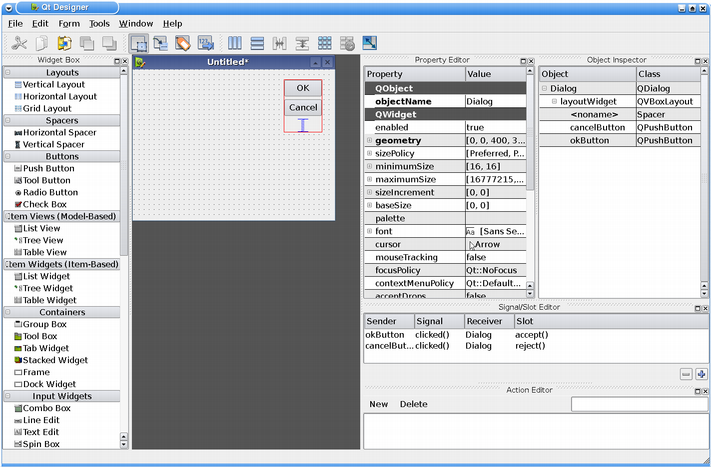Click New in the Action Editor
The height and width of the screenshot is (467, 711).
click(379, 405)
